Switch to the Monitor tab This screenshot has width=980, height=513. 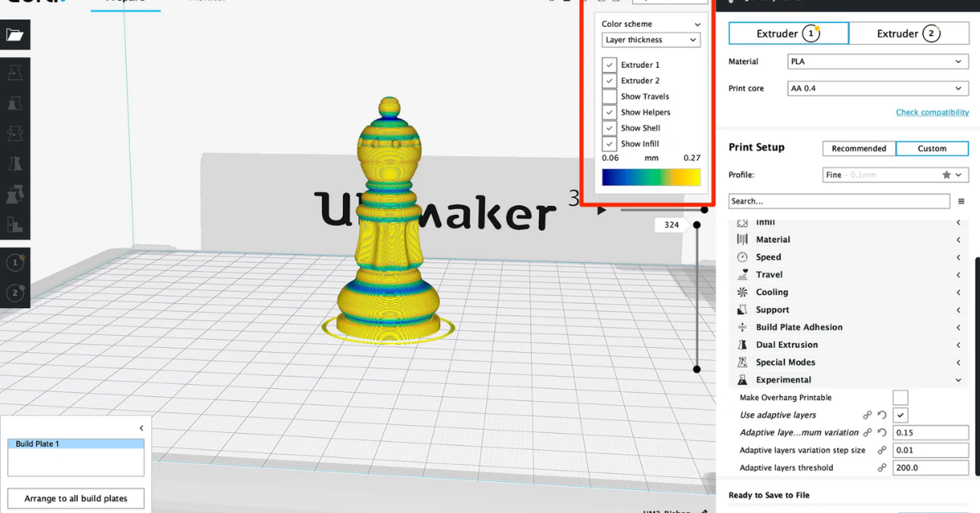[x=207, y=2]
